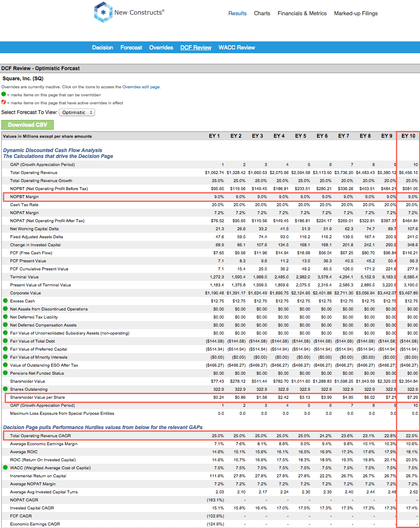This screenshot has height=528, width=420.
Task: Click the $581.05 NOPBT value in EY 10
Action: (x=410, y=188)
